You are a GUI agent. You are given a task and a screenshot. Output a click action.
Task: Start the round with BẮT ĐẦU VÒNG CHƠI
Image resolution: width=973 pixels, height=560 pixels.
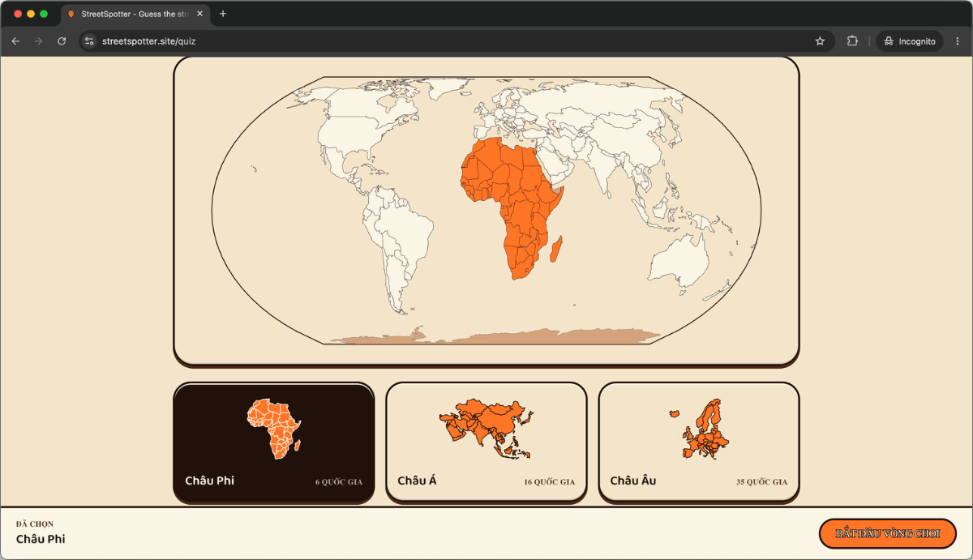(888, 534)
